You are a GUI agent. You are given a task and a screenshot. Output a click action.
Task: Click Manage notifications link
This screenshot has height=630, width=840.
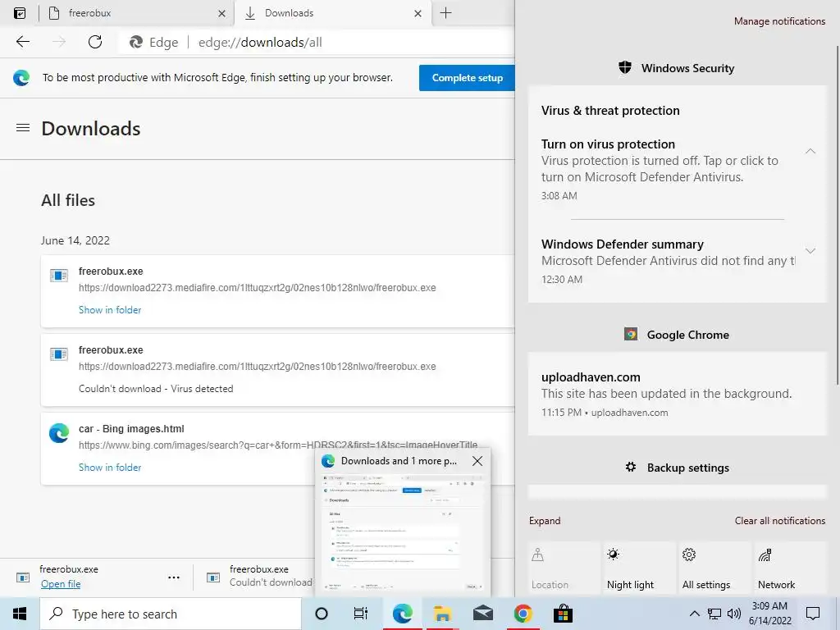[779, 21]
